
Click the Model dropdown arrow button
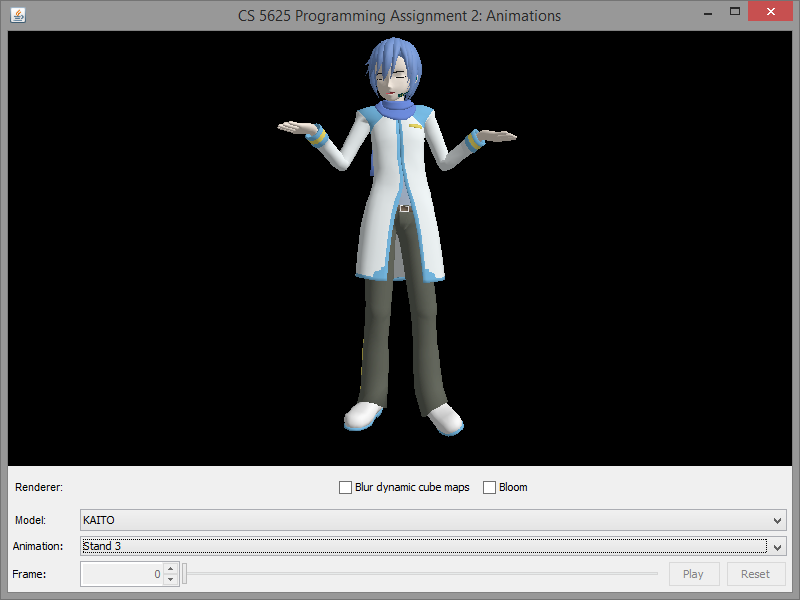pos(777,521)
